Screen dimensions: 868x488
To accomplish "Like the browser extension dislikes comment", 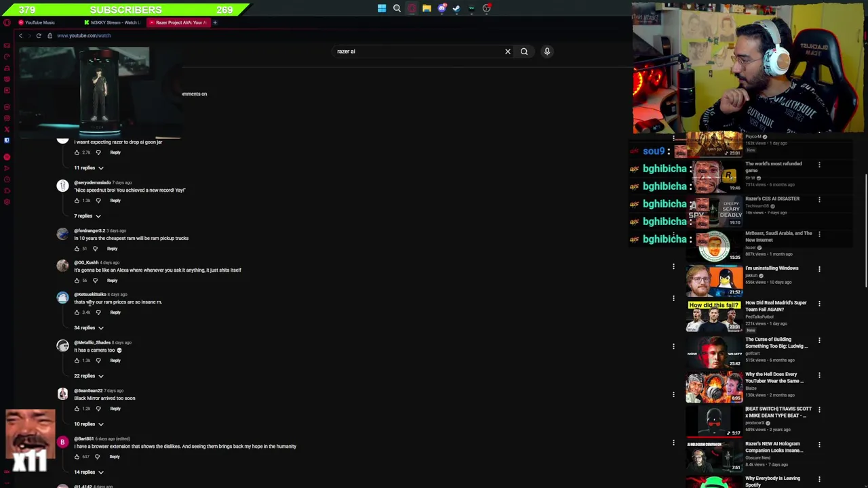I will coord(77,457).
